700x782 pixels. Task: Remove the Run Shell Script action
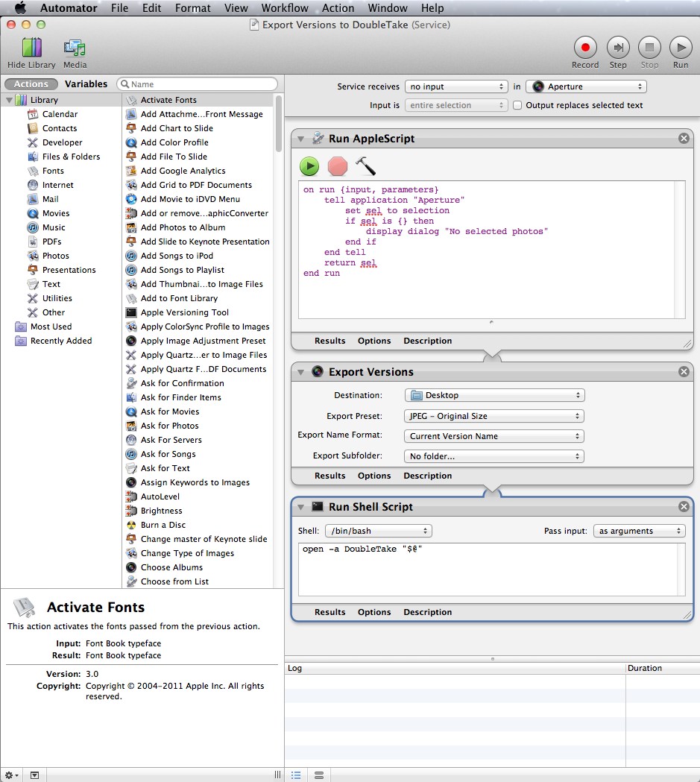click(684, 507)
